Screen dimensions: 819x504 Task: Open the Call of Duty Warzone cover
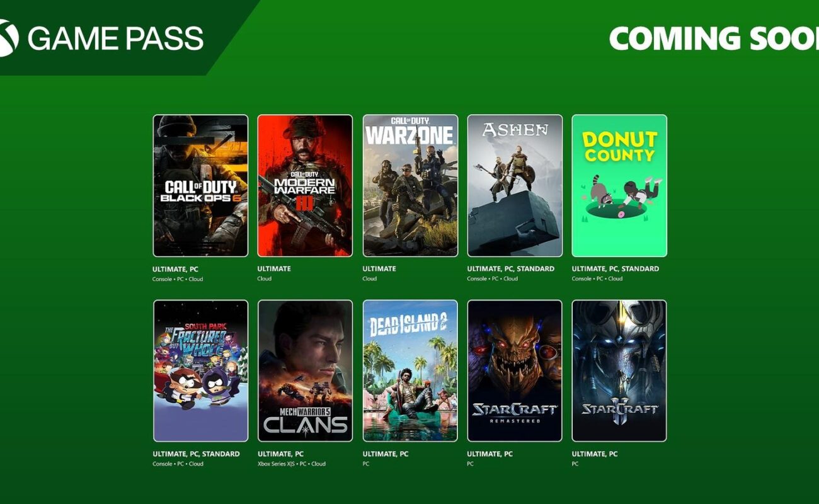410,185
